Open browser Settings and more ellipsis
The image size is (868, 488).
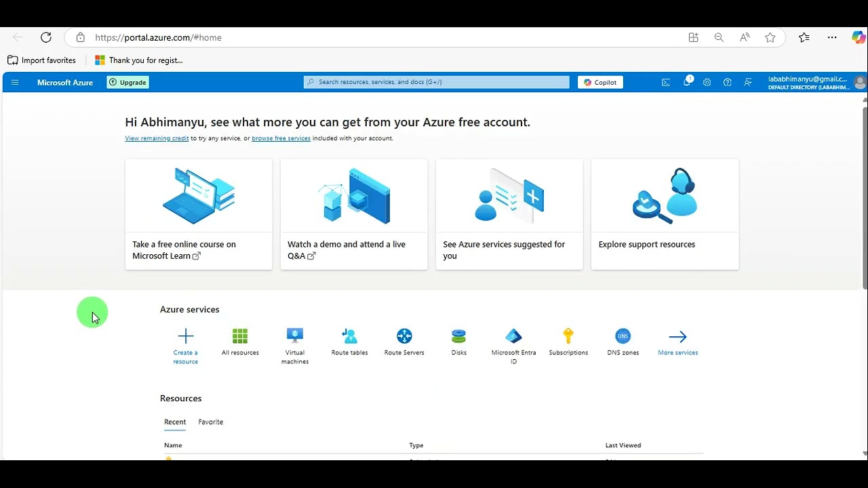(832, 37)
